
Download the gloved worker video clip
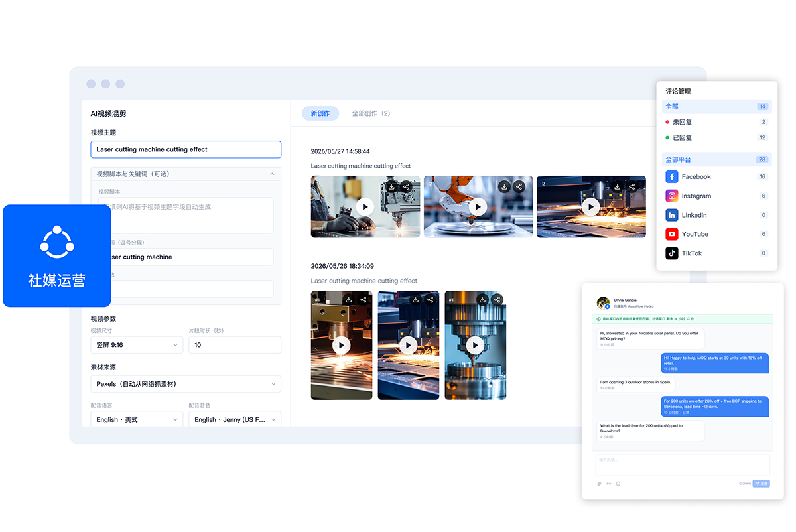tap(392, 187)
